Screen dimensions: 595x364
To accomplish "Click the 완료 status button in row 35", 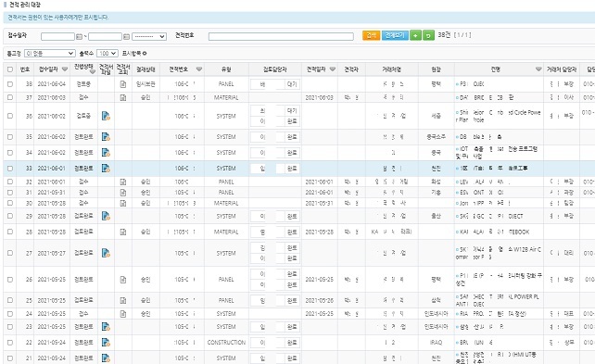I will tap(292, 136).
